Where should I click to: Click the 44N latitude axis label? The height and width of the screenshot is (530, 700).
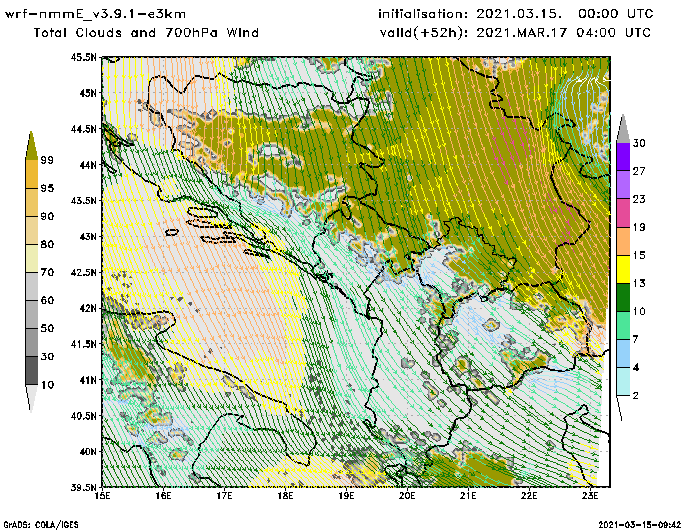point(88,165)
